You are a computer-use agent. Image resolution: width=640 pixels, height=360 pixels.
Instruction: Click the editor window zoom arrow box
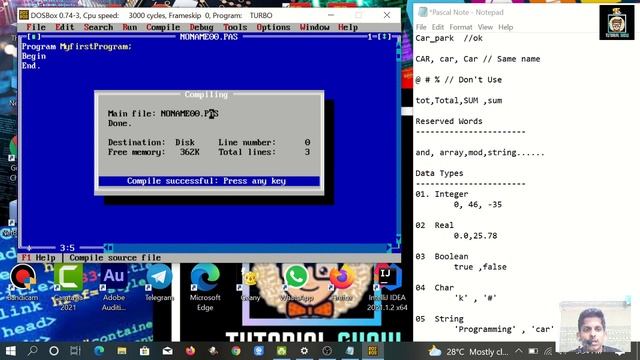pos(384,37)
